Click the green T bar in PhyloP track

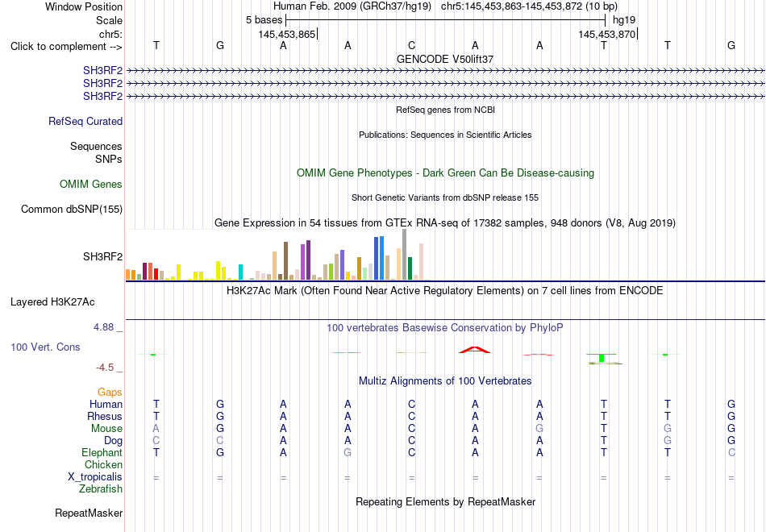[602, 358]
